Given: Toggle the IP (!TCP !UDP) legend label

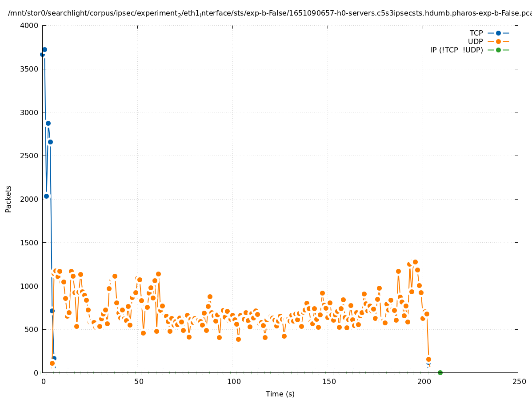Looking at the screenshot, I should [x=456, y=50].
